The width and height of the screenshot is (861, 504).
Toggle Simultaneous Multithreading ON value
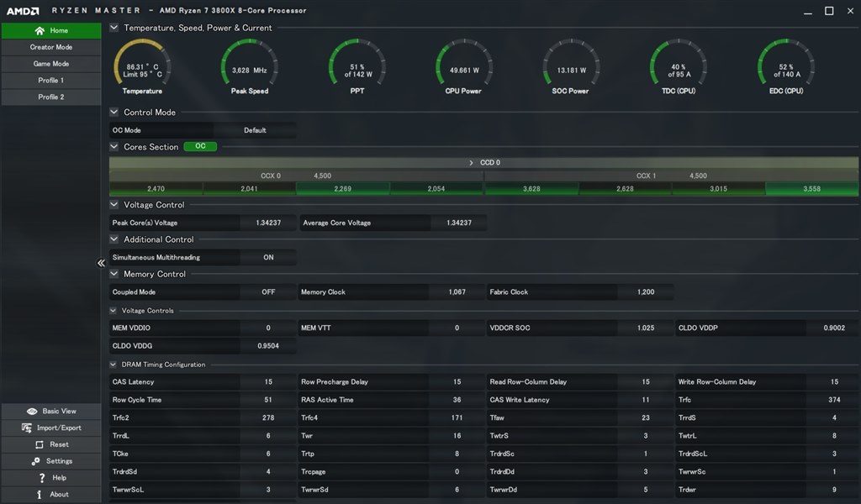click(268, 257)
